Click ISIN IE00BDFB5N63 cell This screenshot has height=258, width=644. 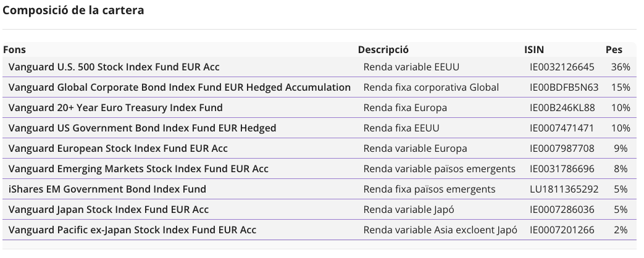coord(564,87)
